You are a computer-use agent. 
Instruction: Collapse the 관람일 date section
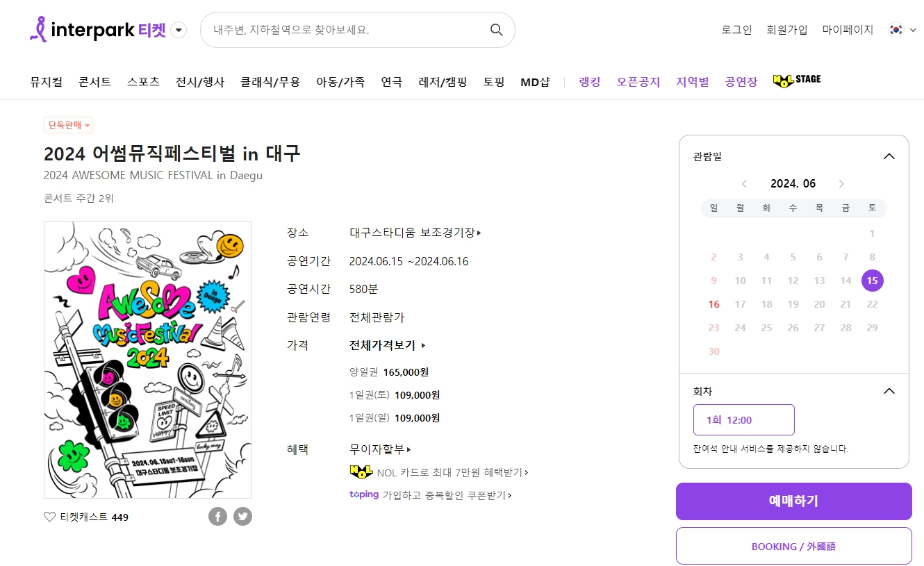point(889,156)
